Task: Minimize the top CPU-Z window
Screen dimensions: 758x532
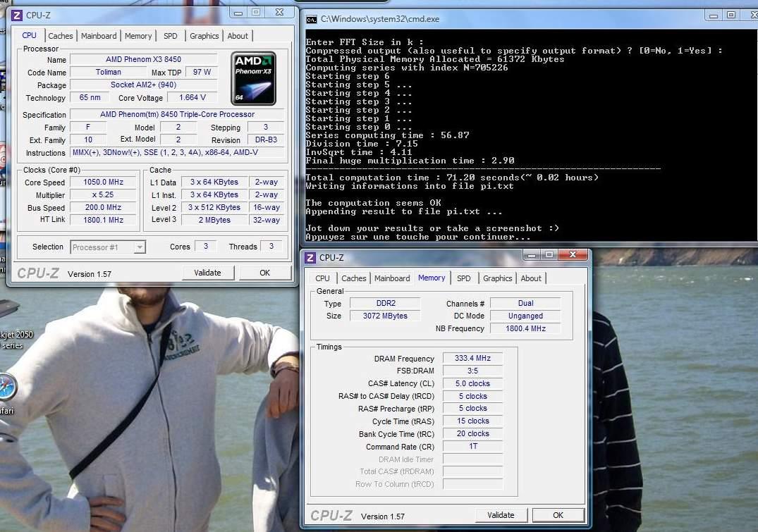Action: click(x=238, y=13)
